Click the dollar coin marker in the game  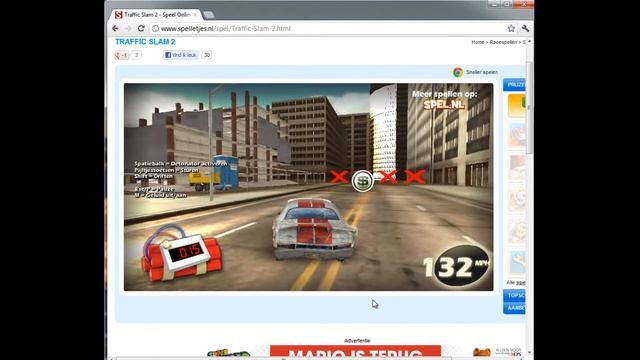click(x=362, y=181)
